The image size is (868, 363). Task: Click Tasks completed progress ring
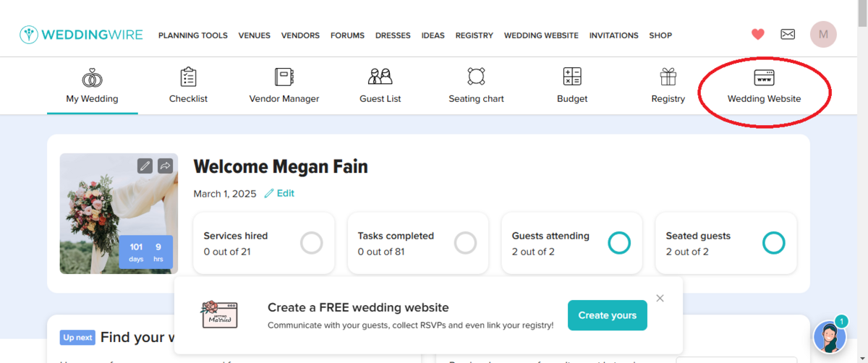[466, 244]
